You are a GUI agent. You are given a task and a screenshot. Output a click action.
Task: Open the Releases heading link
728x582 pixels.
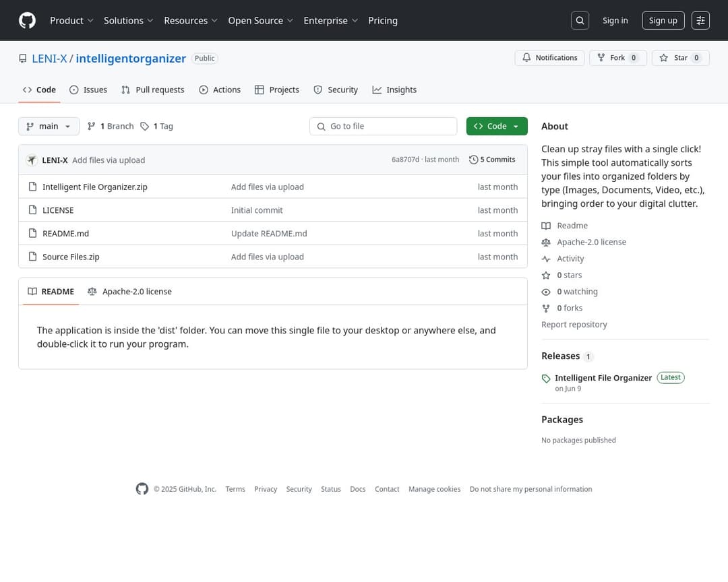[560, 356]
